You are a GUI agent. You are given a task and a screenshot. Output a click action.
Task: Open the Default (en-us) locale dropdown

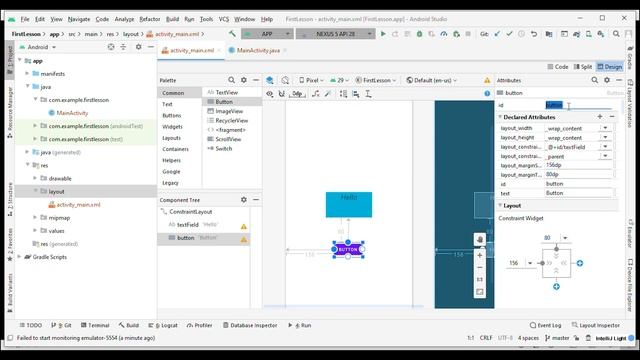431,80
